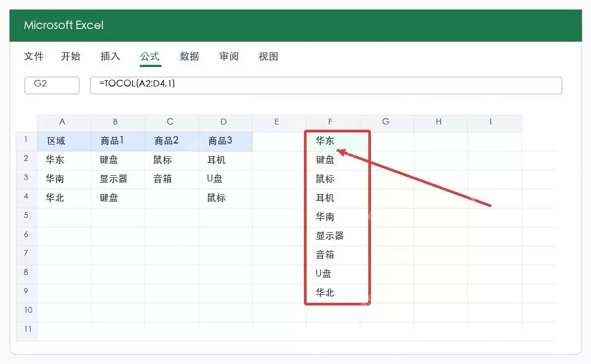Click U盘 in column F

tap(333, 274)
